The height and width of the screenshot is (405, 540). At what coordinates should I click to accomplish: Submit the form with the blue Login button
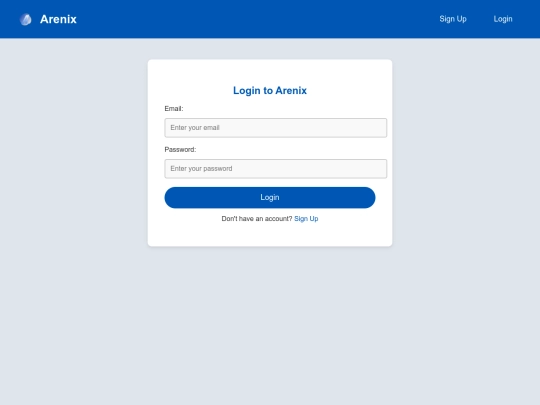click(270, 197)
